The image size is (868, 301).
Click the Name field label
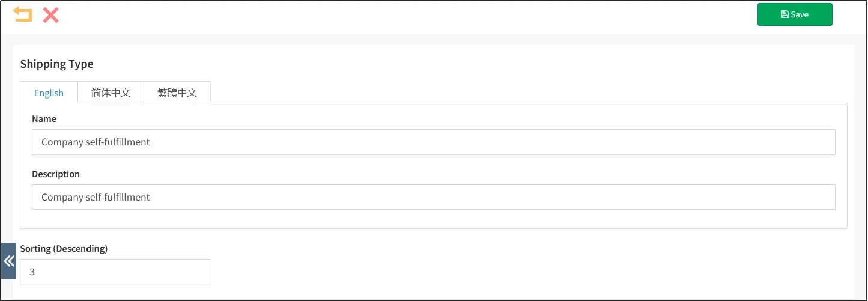[44, 119]
